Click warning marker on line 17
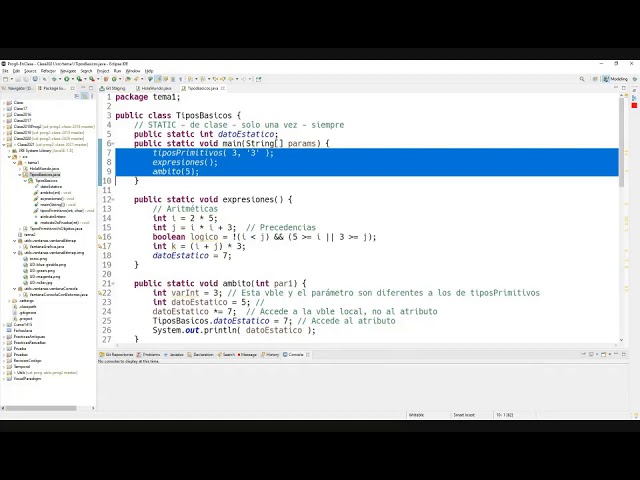640x480 pixels. (100, 247)
